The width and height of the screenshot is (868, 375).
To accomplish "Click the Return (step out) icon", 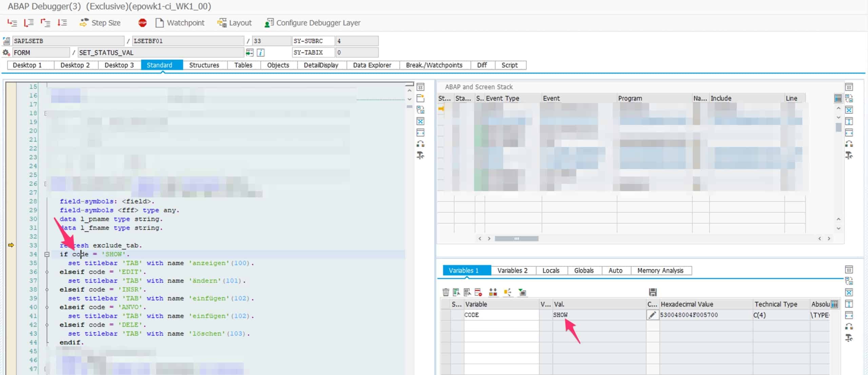I will (45, 23).
